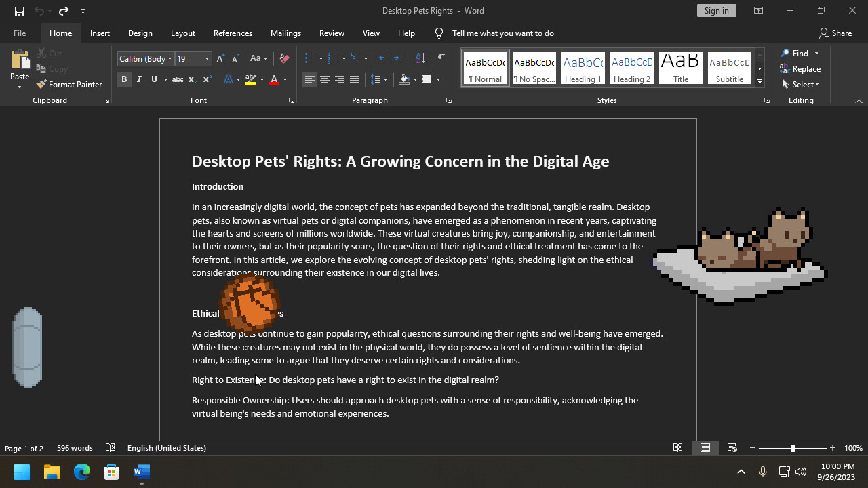This screenshot has height=488, width=868.
Task: Clear all formatting with the eraser icon
Action: [x=284, y=58]
